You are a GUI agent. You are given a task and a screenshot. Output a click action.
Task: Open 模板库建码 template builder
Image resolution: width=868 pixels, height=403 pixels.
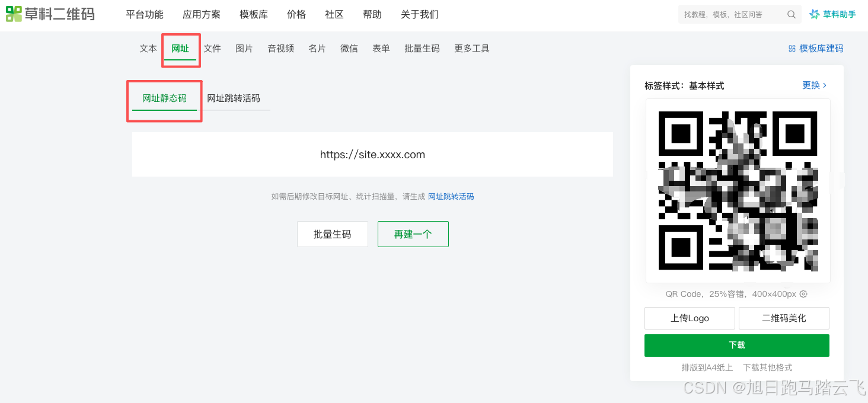(x=816, y=49)
